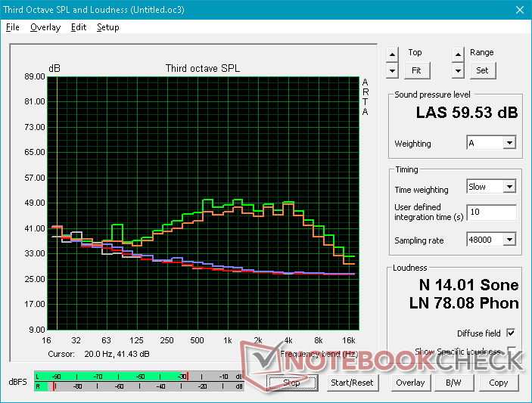This screenshot has width=532, height=403.
Task: Click the 16k frequency axis label
Action: 348,340
